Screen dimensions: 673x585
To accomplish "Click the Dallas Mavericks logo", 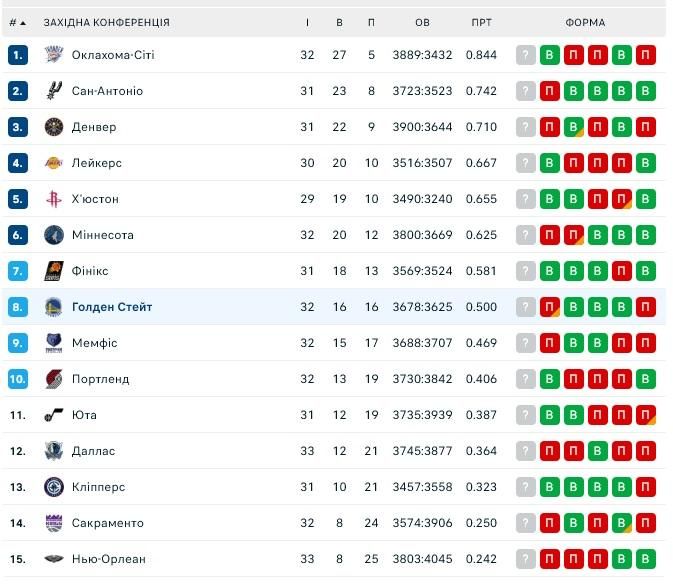I will click(x=54, y=451).
